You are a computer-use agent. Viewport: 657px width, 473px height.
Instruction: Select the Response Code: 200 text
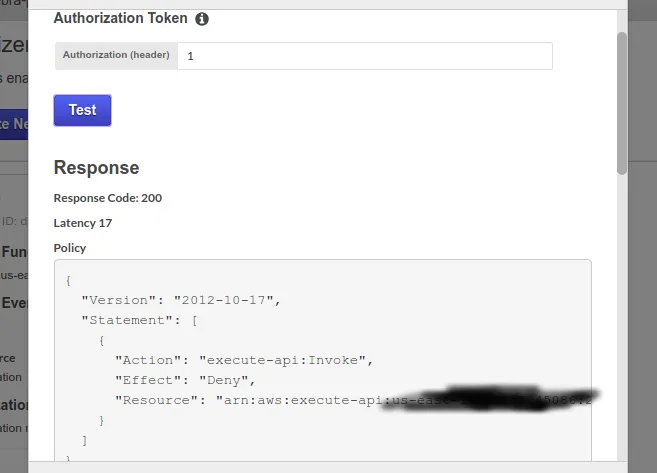point(107,198)
